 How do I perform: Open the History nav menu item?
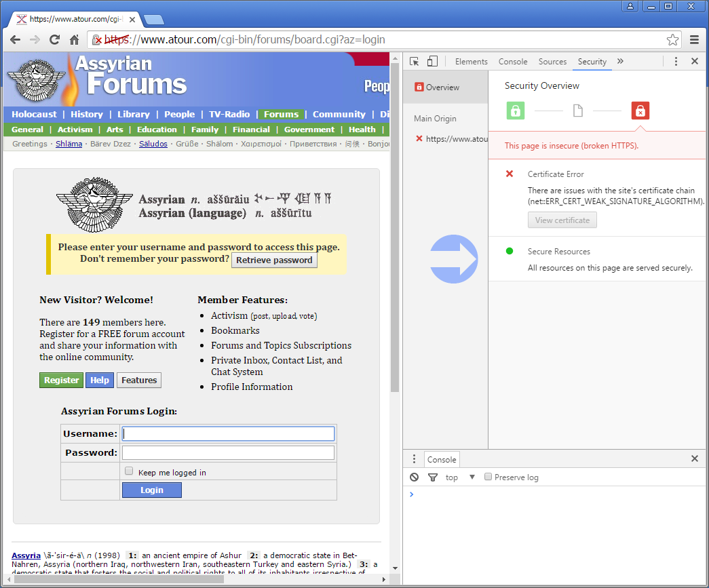tap(87, 115)
